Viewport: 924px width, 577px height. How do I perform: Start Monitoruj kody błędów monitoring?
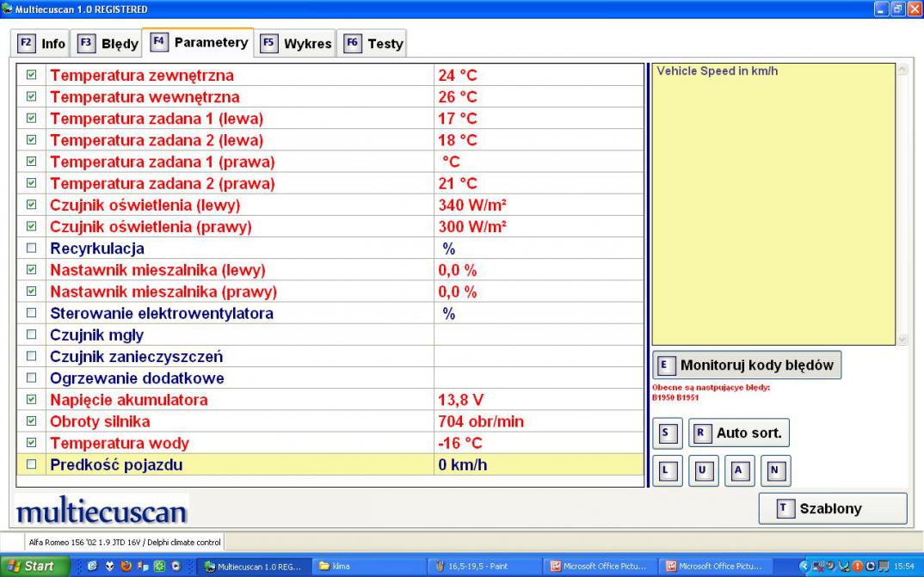coord(747,365)
